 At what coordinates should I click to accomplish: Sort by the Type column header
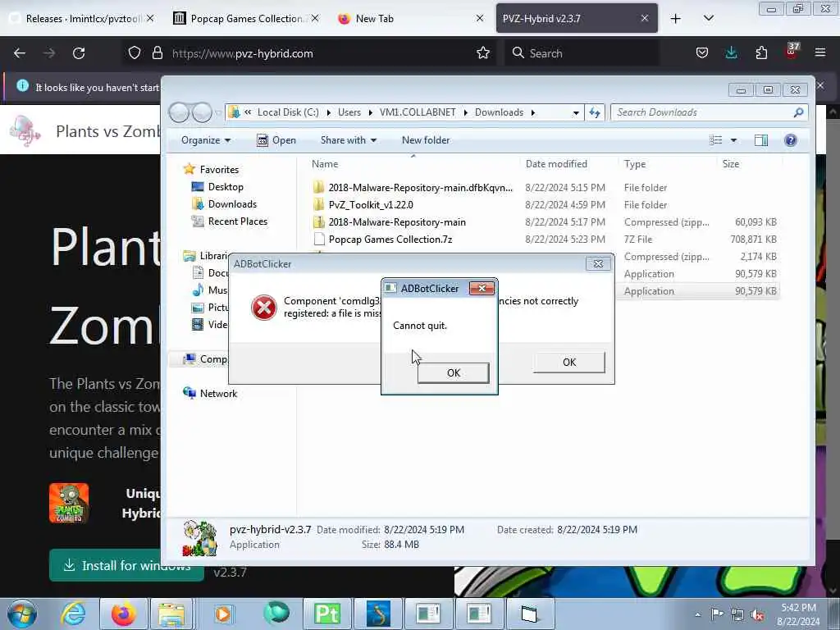(635, 164)
